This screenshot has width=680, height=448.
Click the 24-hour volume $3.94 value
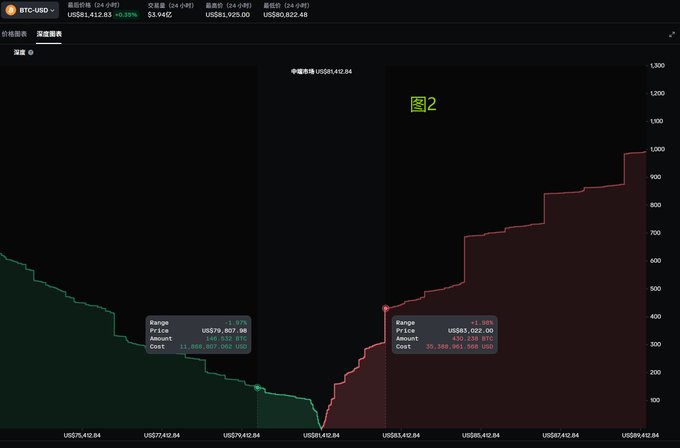click(160, 15)
